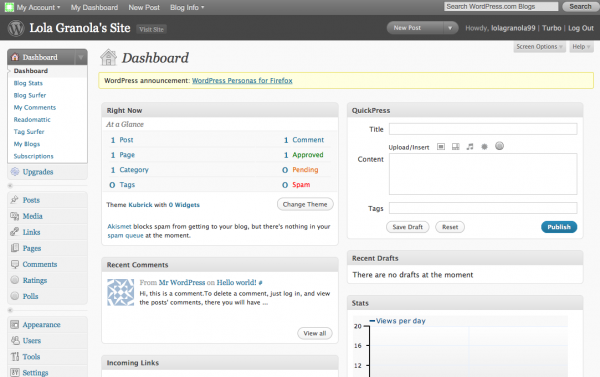600x377 pixels.
Task: Click inside the QuickPress Tags field
Action: click(x=483, y=208)
